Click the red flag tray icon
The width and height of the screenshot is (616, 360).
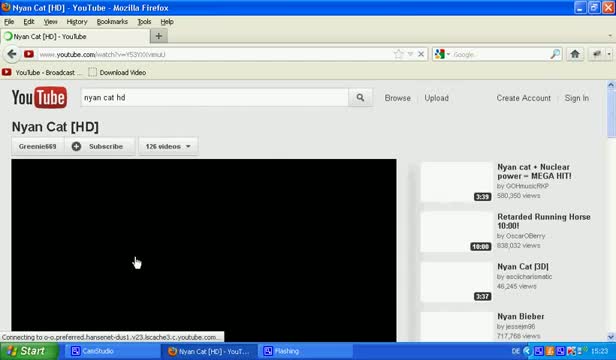[x=571, y=351]
